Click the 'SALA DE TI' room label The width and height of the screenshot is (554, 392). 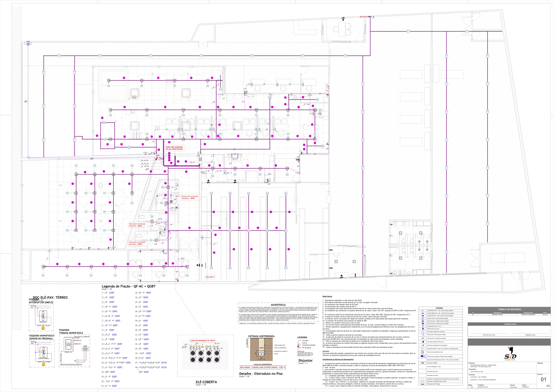[210, 277]
